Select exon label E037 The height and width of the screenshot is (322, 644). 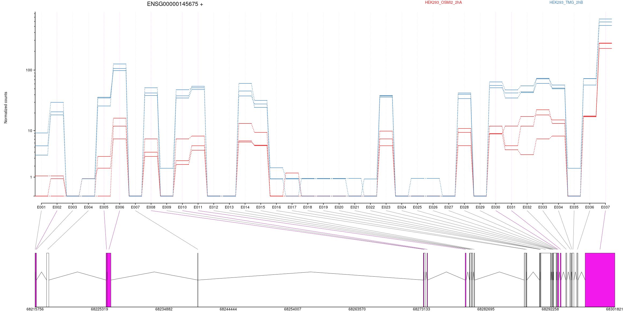[x=605, y=207]
